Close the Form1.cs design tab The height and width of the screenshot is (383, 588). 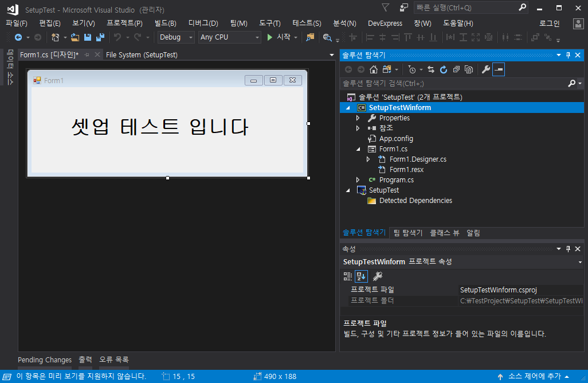97,55
